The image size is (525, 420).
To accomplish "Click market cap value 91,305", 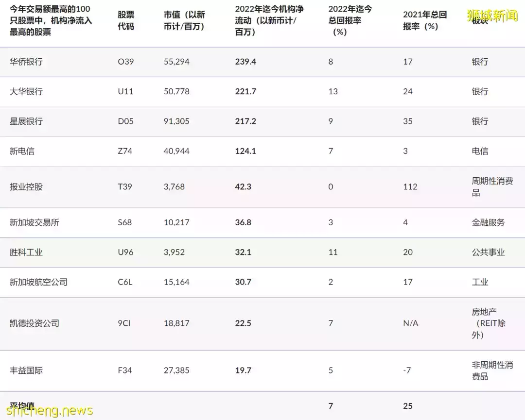I will pos(176,121).
